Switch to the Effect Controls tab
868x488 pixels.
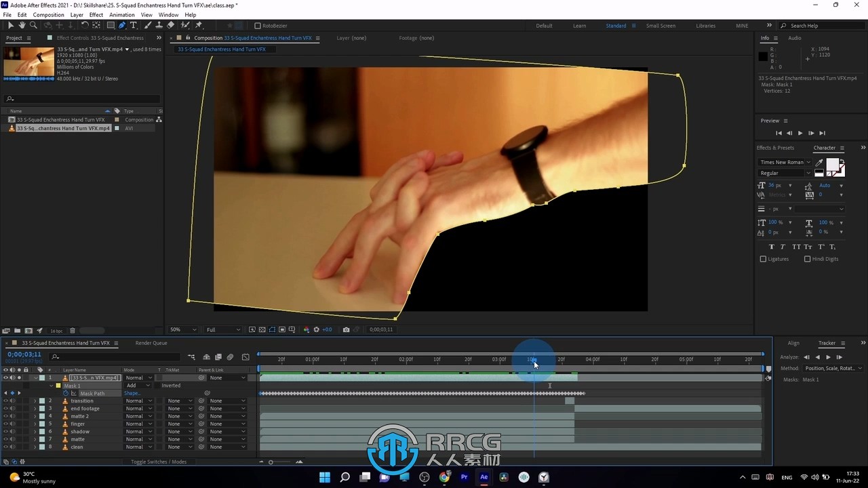tap(100, 38)
